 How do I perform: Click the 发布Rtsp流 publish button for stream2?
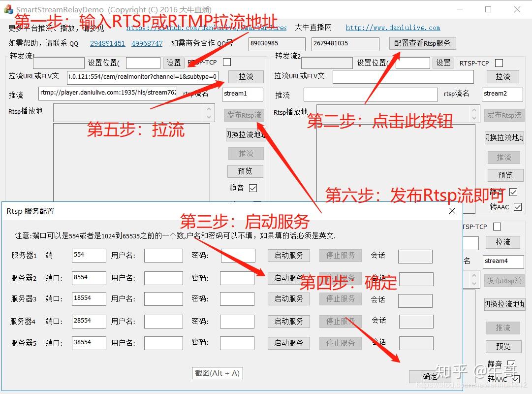click(x=504, y=115)
